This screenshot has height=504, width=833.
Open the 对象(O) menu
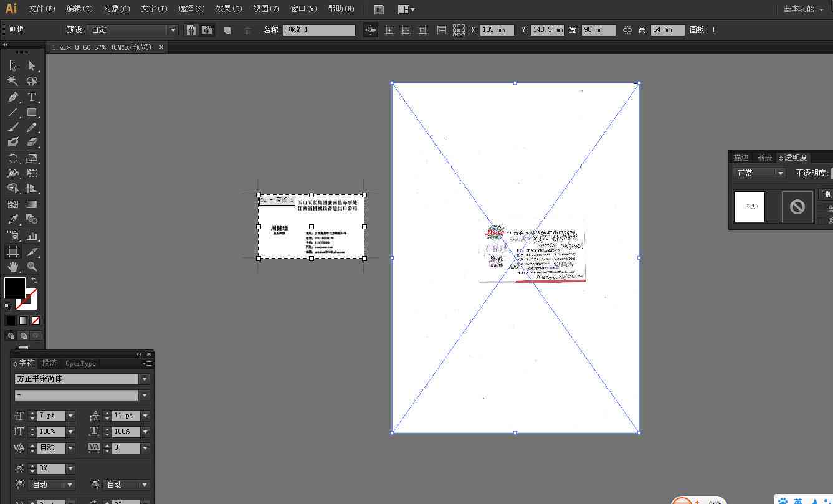pos(117,9)
